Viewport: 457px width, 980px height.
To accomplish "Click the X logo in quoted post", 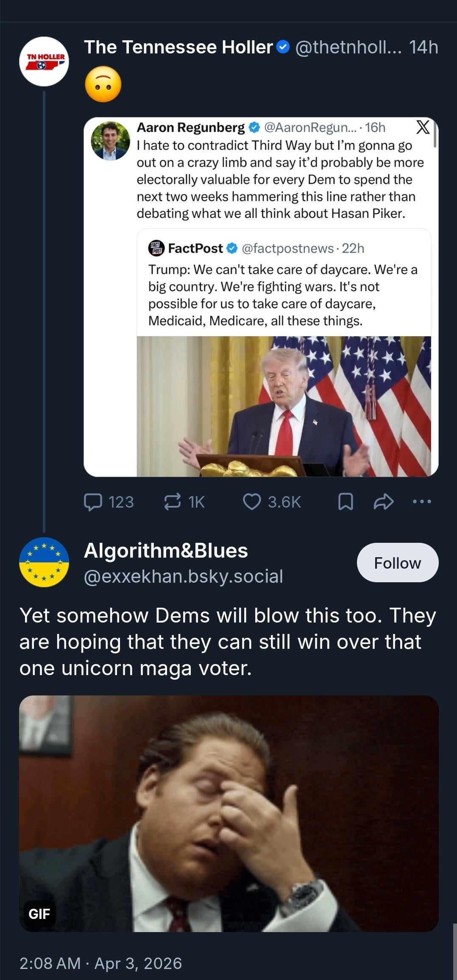I will click(x=423, y=127).
